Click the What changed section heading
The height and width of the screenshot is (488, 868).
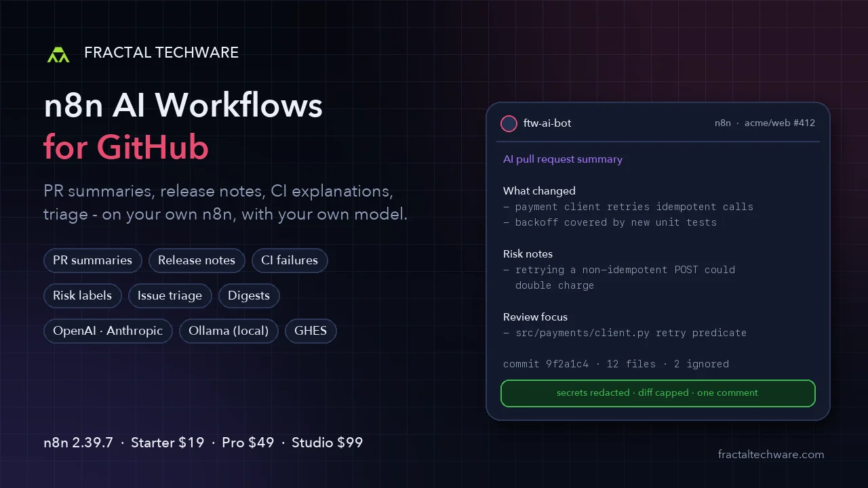pyautogui.click(x=539, y=191)
